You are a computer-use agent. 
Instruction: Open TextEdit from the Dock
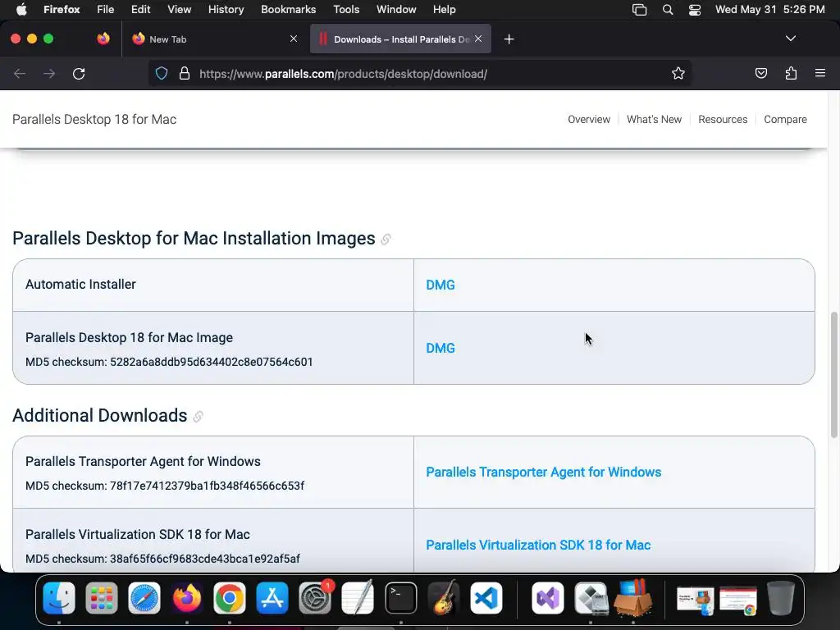click(x=358, y=598)
